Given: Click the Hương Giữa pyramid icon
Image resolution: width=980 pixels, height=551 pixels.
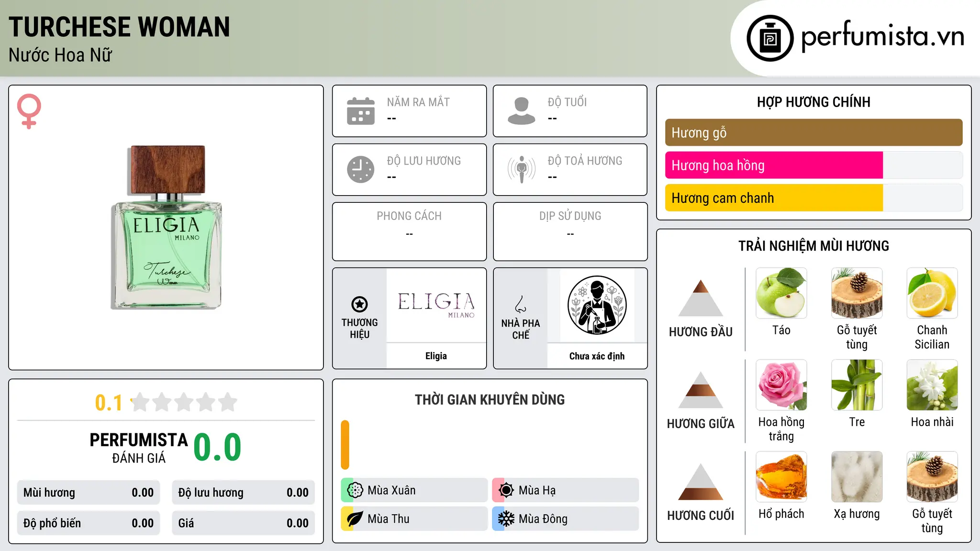Looking at the screenshot, I should (701, 390).
